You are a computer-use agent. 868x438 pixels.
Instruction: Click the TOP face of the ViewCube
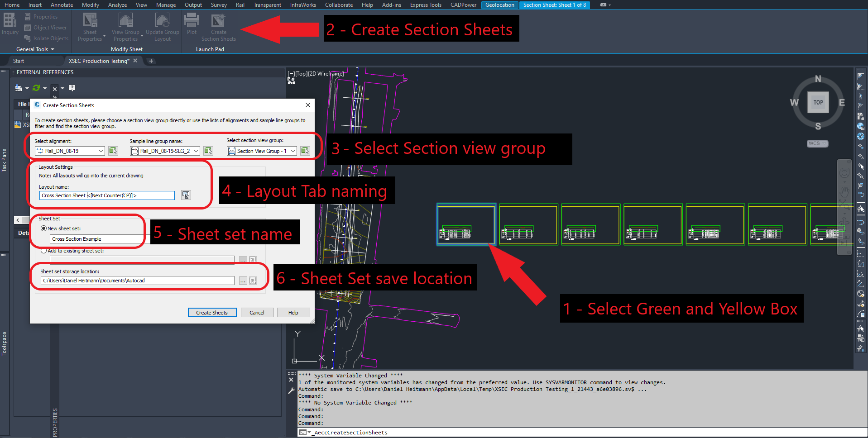click(x=818, y=102)
